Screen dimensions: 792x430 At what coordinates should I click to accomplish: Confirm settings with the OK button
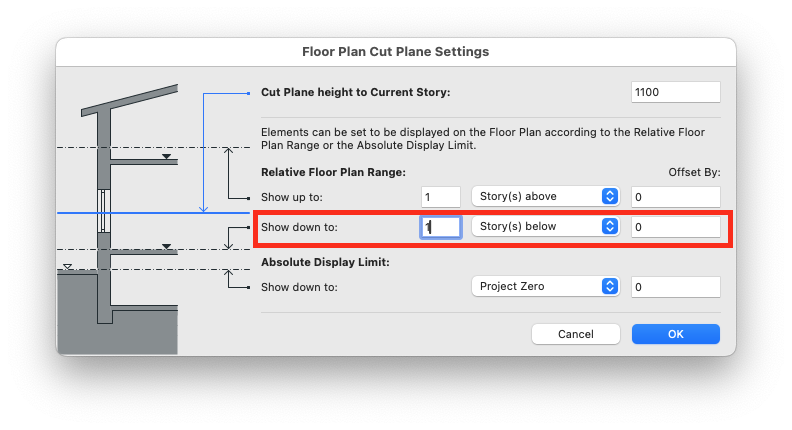(x=676, y=334)
